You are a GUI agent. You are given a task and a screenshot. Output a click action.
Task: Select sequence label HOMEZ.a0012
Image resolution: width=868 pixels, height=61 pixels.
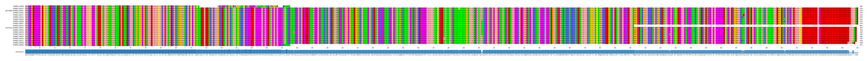pyautogui.click(x=18, y=8)
